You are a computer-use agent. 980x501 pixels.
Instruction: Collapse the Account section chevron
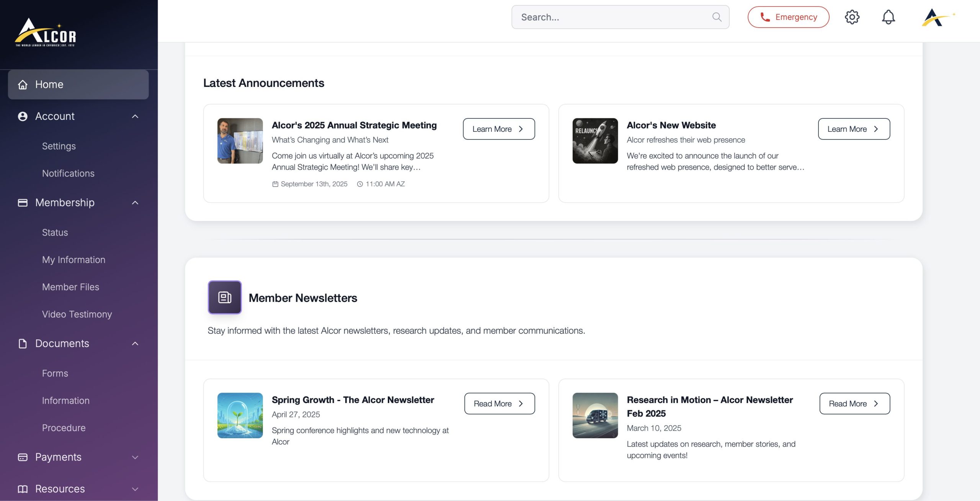pyautogui.click(x=135, y=116)
